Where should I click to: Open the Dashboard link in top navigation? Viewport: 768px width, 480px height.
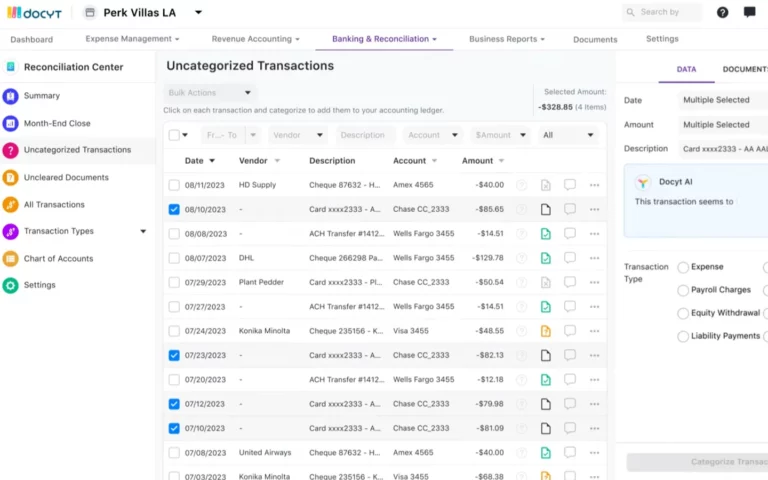pyautogui.click(x=32, y=39)
